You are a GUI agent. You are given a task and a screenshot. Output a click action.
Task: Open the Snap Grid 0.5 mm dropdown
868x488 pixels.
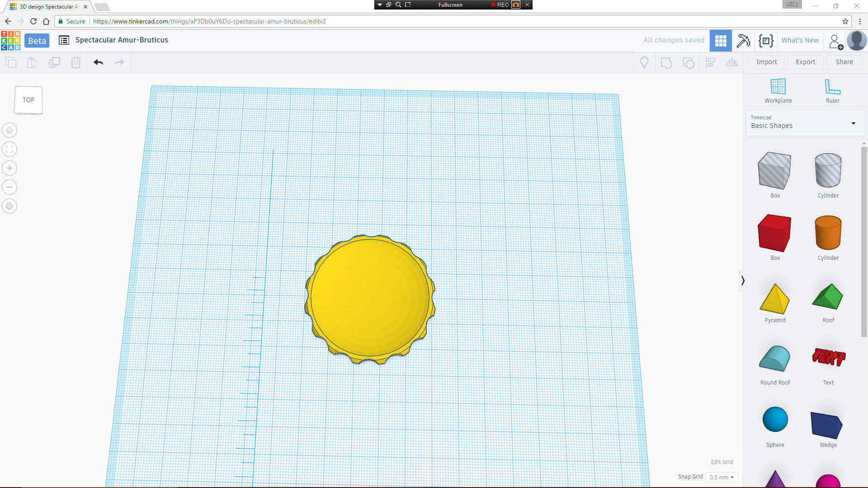click(722, 477)
